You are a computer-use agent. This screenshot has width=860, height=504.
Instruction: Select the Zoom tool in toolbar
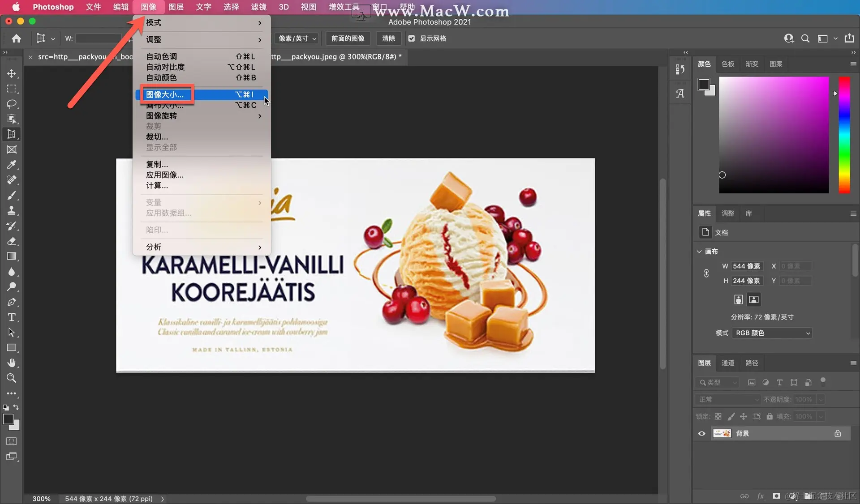(x=12, y=378)
